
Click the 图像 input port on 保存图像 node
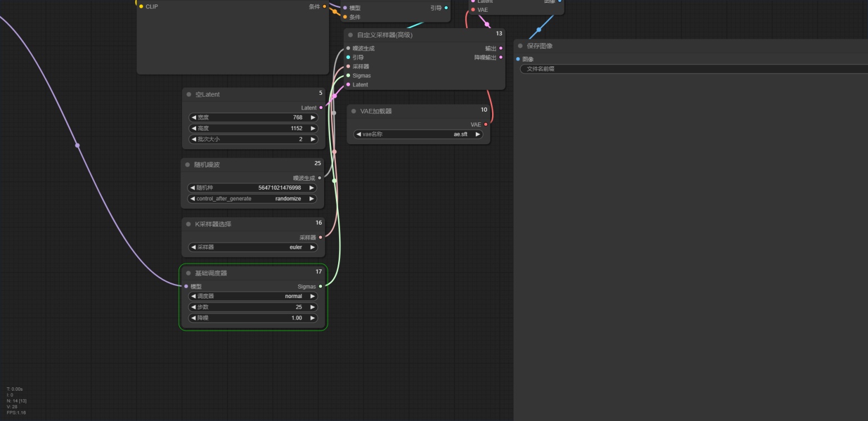click(518, 59)
